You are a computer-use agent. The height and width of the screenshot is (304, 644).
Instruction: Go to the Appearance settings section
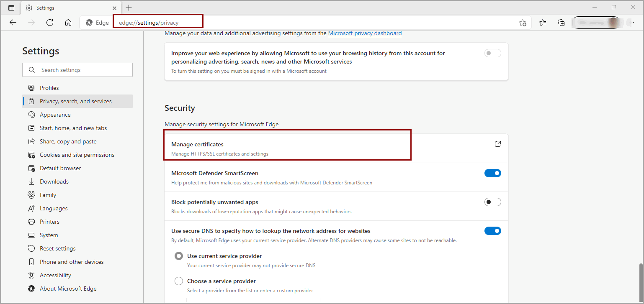[55, 115]
